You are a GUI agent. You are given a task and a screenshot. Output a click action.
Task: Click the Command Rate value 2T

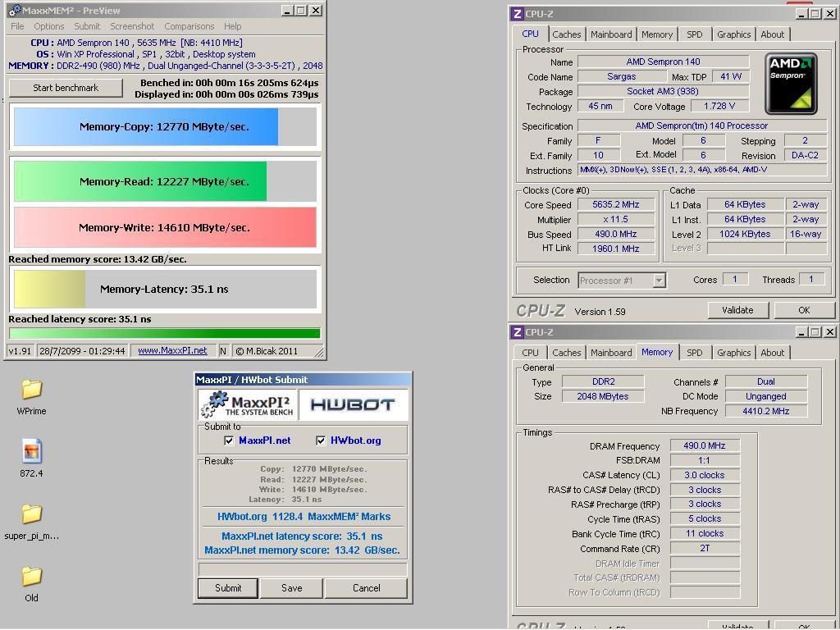(x=705, y=549)
